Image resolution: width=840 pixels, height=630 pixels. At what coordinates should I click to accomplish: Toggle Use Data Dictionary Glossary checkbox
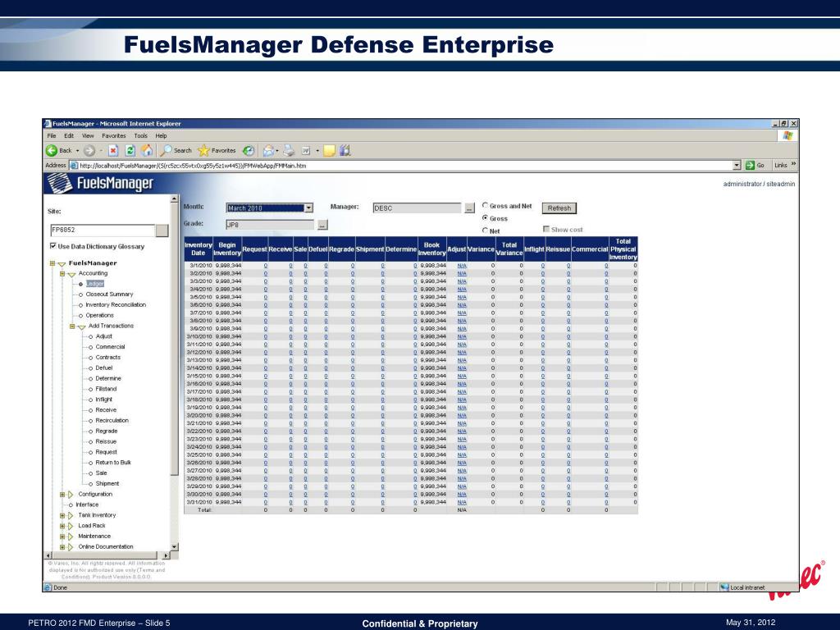(53, 246)
